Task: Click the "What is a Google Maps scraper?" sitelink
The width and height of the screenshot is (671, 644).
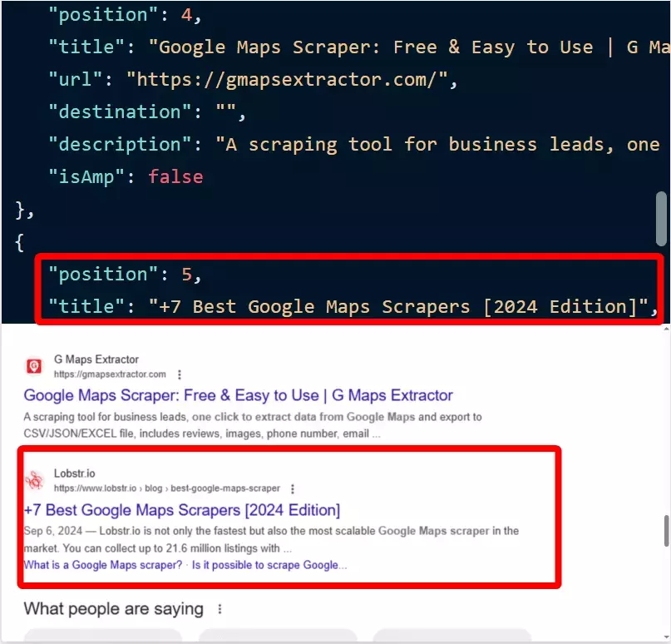Action: click(x=101, y=565)
